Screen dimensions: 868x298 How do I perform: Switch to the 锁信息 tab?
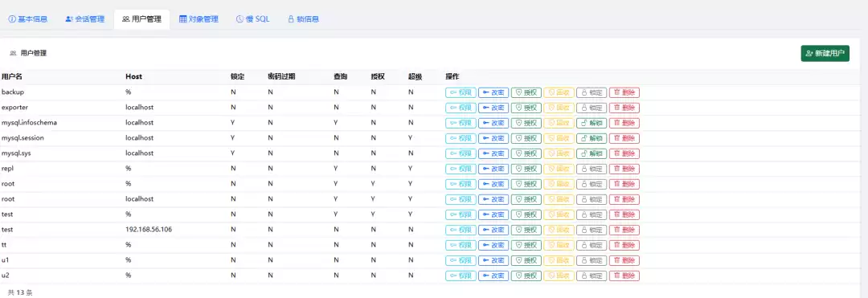[x=303, y=18]
